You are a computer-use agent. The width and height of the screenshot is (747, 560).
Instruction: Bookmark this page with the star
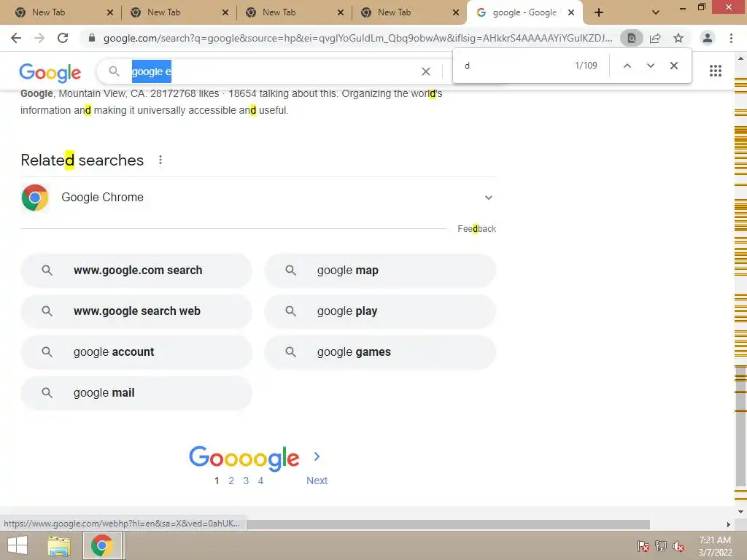click(x=678, y=38)
